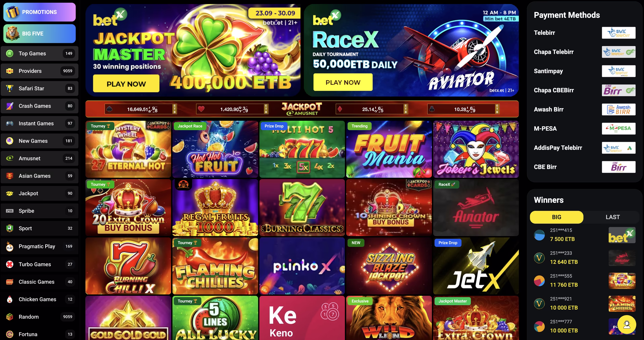Image resolution: width=644 pixels, height=340 pixels.
Task: Open the Spribe category
Action: coord(40,211)
